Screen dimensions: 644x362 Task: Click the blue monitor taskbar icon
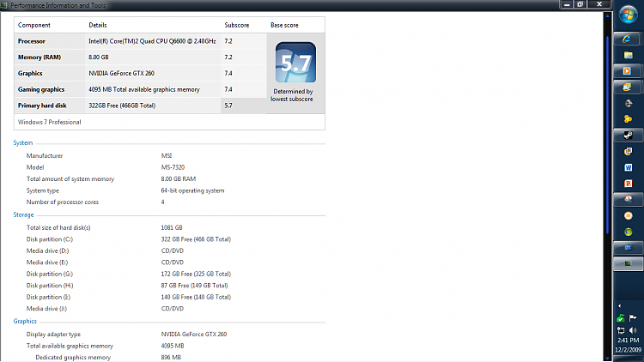point(628,248)
